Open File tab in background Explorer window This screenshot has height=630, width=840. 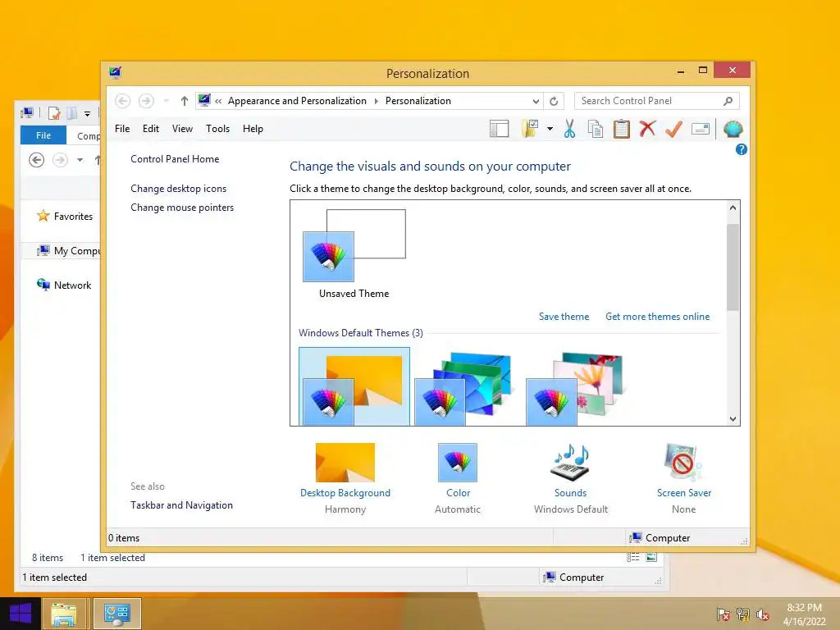pyautogui.click(x=43, y=135)
